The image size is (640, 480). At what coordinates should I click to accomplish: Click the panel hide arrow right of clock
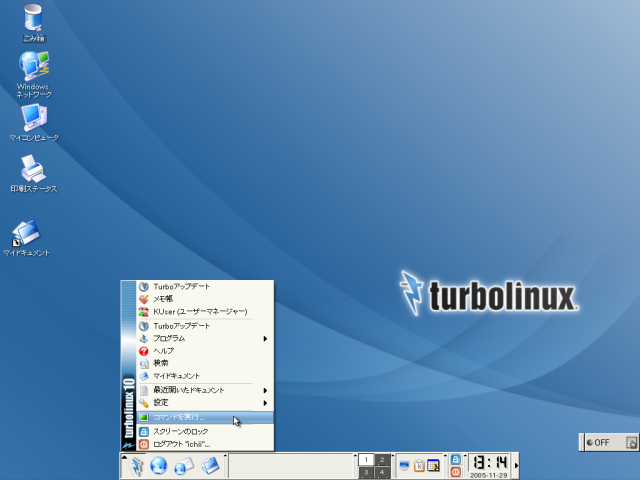point(516,466)
